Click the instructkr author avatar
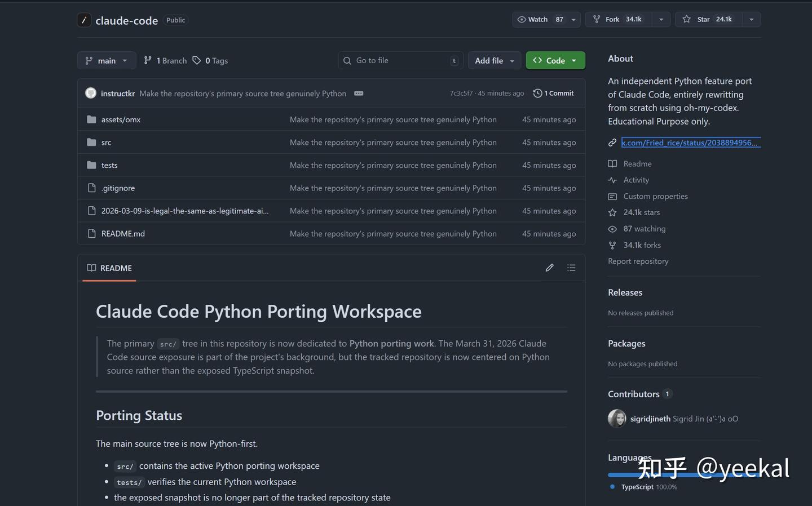The image size is (812, 506). 91,93
